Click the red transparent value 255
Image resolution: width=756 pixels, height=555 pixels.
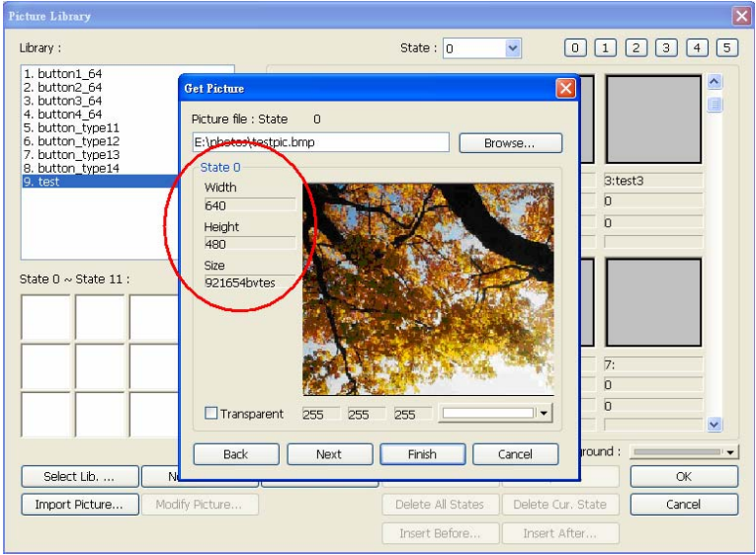[320, 414]
